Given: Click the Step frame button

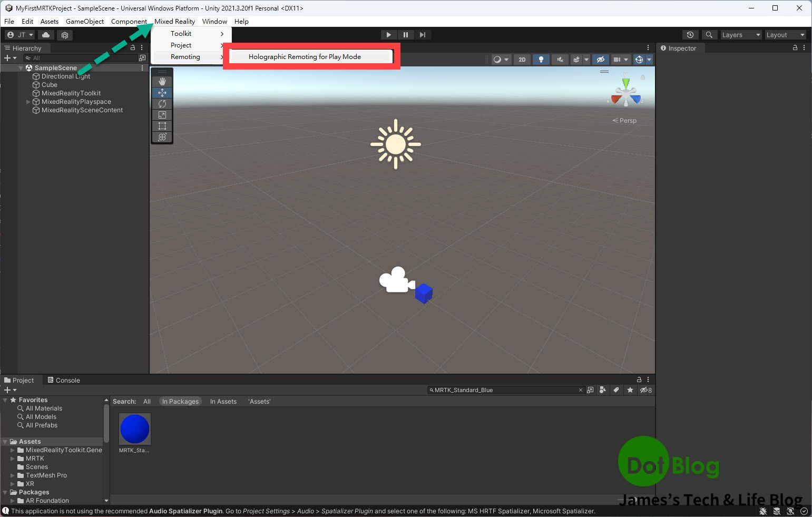Looking at the screenshot, I should 422,35.
